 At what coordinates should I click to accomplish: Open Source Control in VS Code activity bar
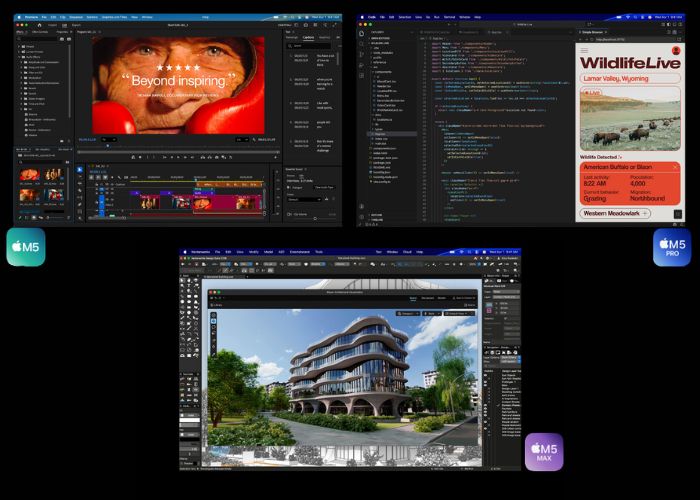(x=361, y=54)
